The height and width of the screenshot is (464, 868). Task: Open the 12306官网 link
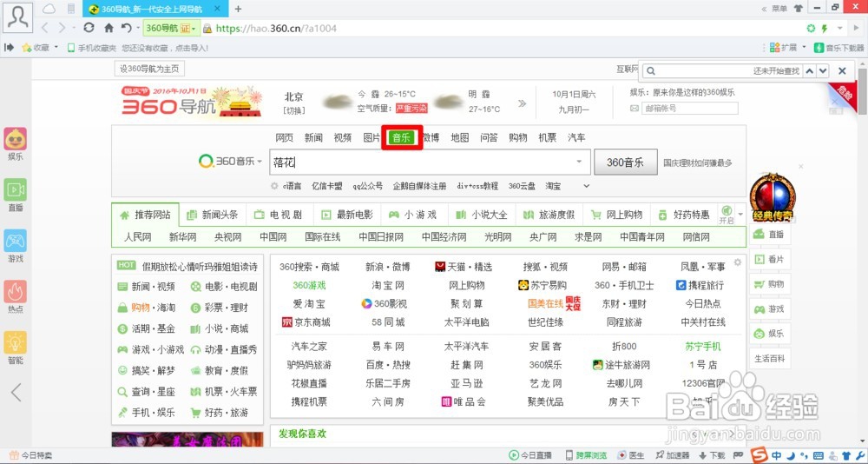(703, 383)
